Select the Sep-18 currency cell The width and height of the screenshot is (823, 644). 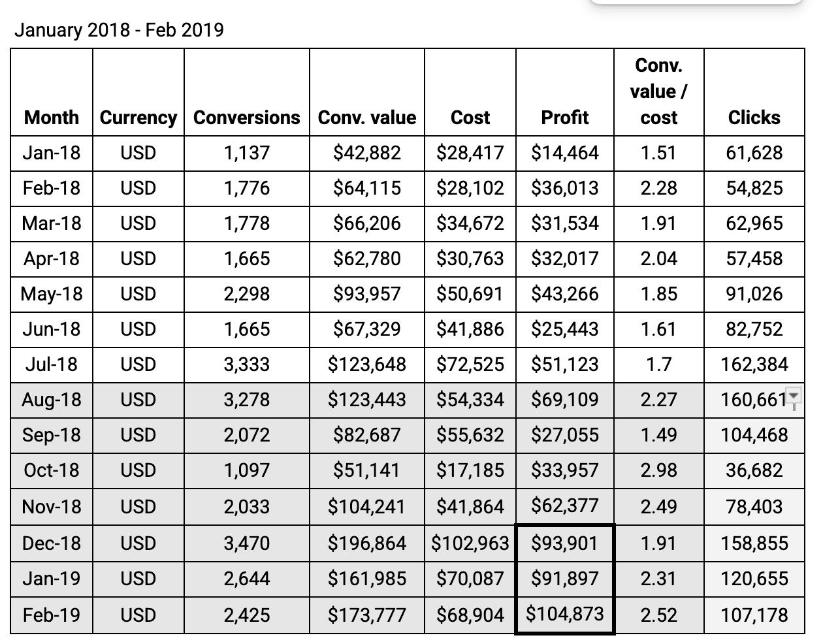click(138, 435)
